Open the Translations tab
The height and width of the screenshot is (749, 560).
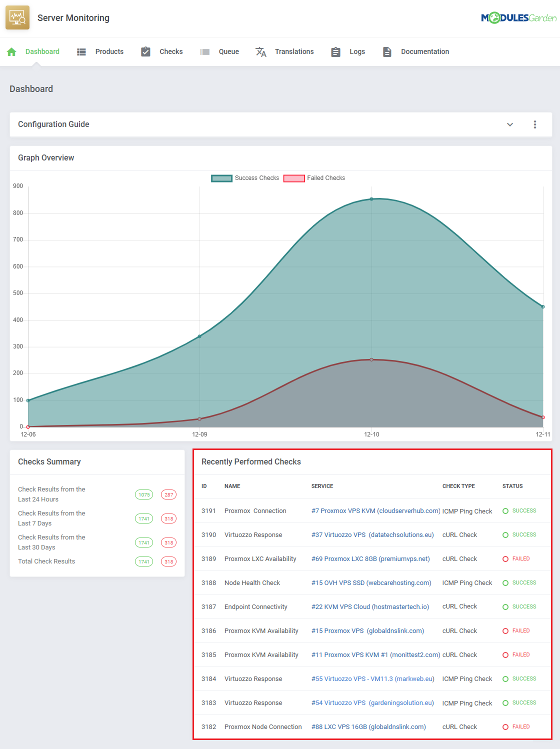294,51
